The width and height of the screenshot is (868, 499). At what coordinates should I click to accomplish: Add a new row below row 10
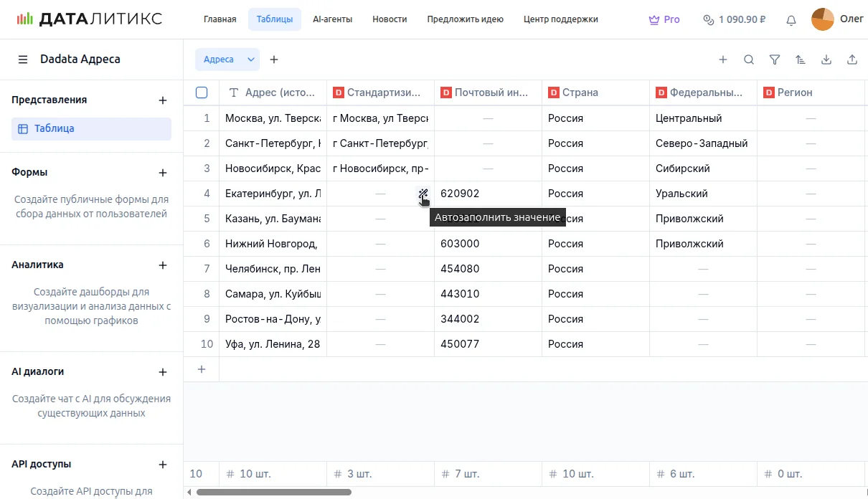point(202,369)
